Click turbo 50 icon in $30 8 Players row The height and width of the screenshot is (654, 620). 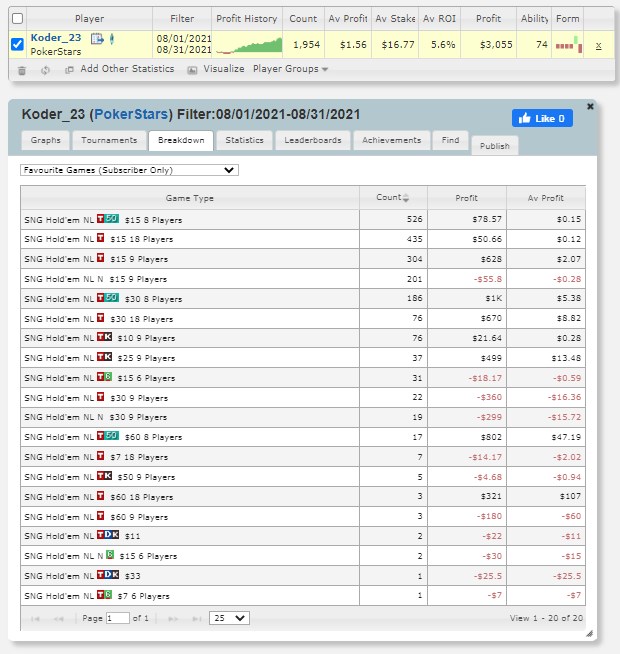(108, 298)
